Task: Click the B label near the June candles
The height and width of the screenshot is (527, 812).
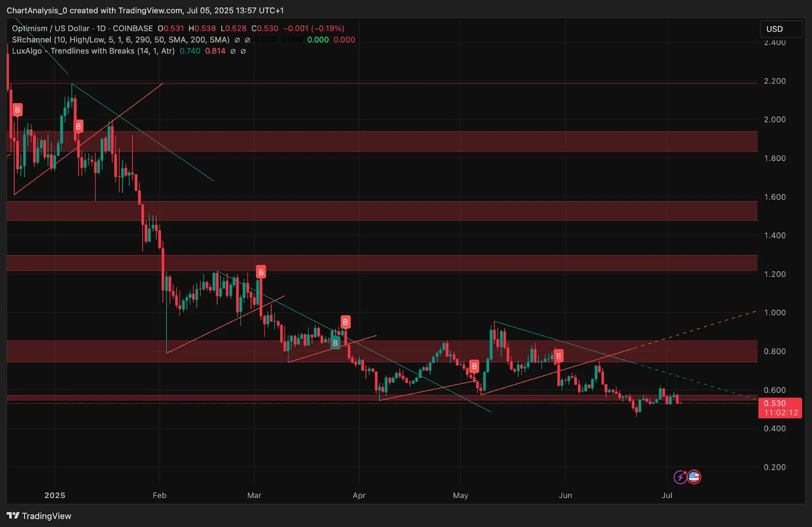Action: pyautogui.click(x=558, y=356)
